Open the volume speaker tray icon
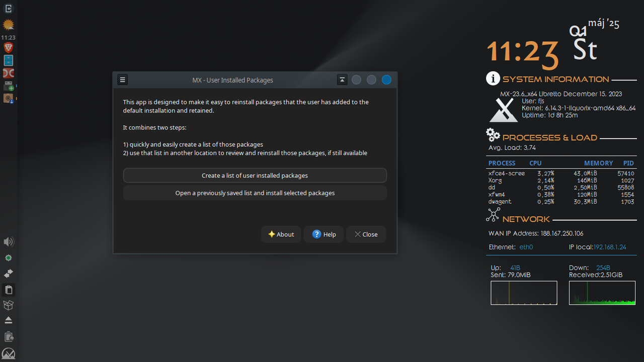The width and height of the screenshot is (644, 362). [9, 242]
